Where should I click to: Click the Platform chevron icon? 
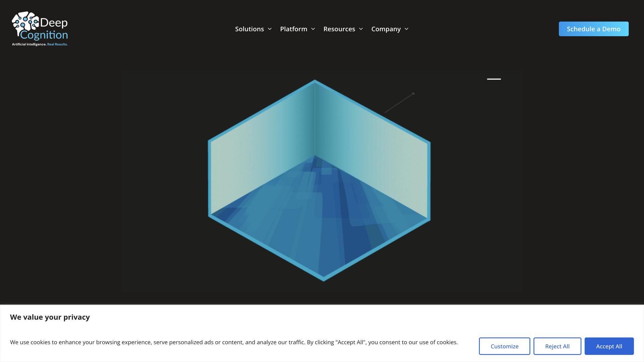[x=313, y=29]
